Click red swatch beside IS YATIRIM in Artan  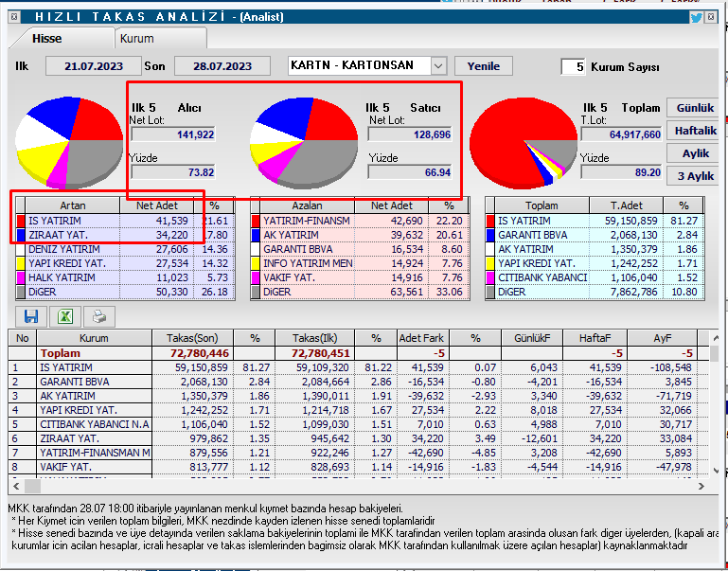tap(21, 221)
